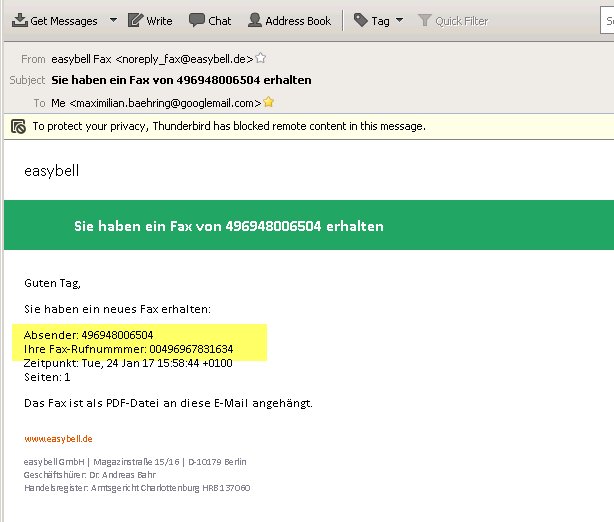Image resolution: width=614 pixels, height=522 pixels.
Task: Click the Write pencil icon
Action: pos(135,20)
